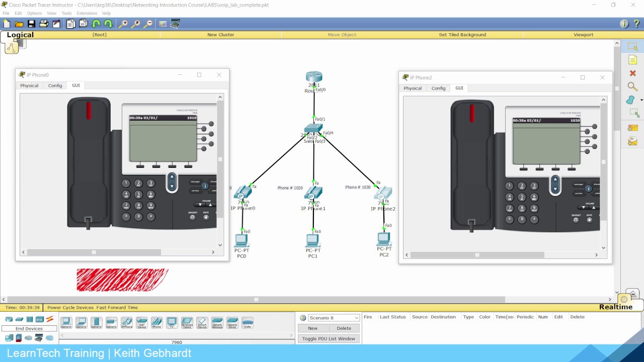Select the Wireless Tablet device
Viewport: 644px width, 362px height.
pyautogui.click(x=187, y=322)
